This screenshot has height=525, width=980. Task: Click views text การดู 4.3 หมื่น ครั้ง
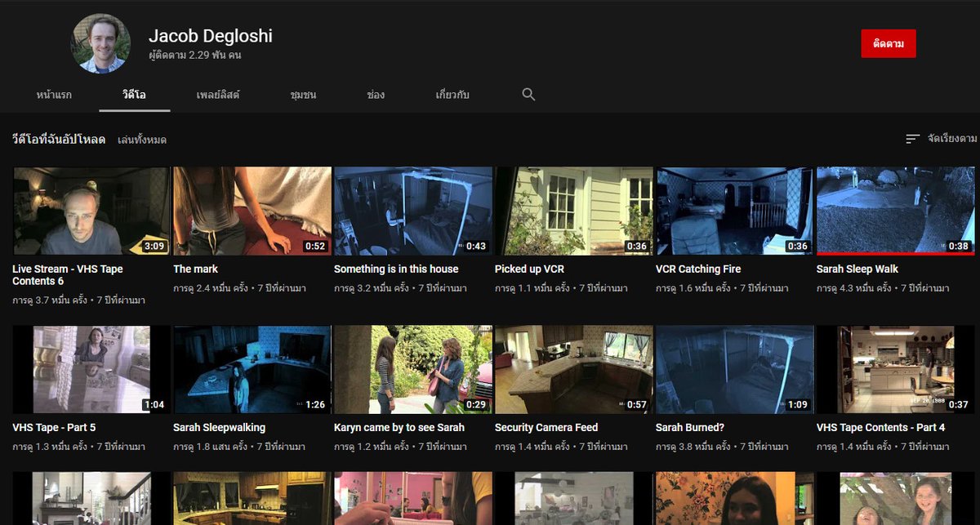click(853, 288)
